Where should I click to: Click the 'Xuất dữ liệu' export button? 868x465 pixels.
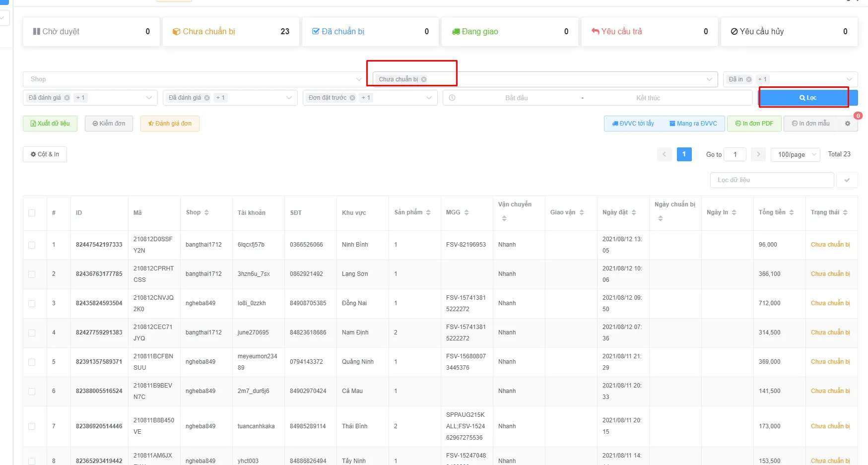coord(50,124)
